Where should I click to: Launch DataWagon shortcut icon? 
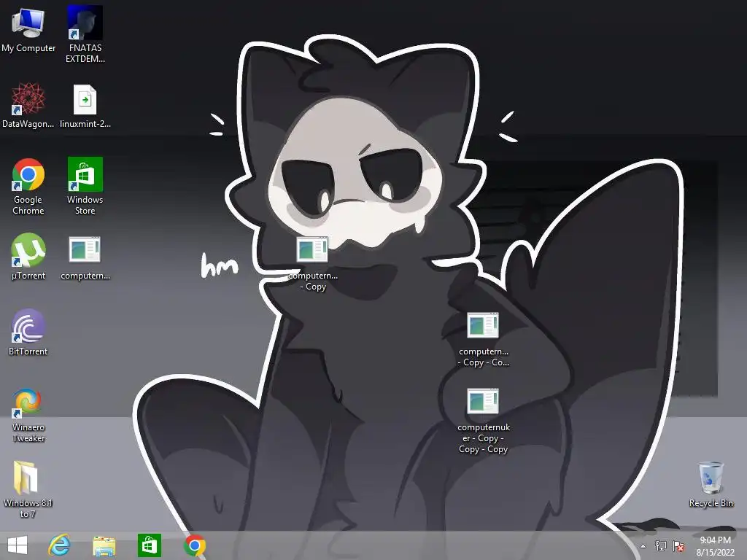coord(28,105)
